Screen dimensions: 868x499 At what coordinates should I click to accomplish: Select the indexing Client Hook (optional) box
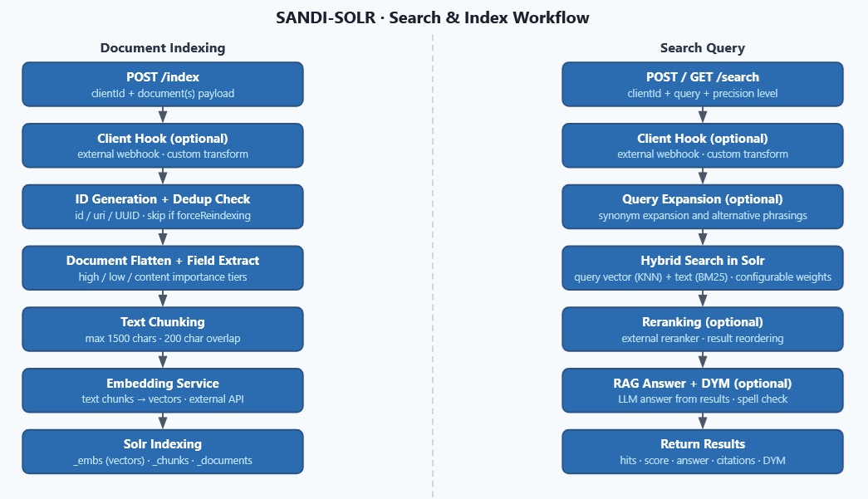163,145
